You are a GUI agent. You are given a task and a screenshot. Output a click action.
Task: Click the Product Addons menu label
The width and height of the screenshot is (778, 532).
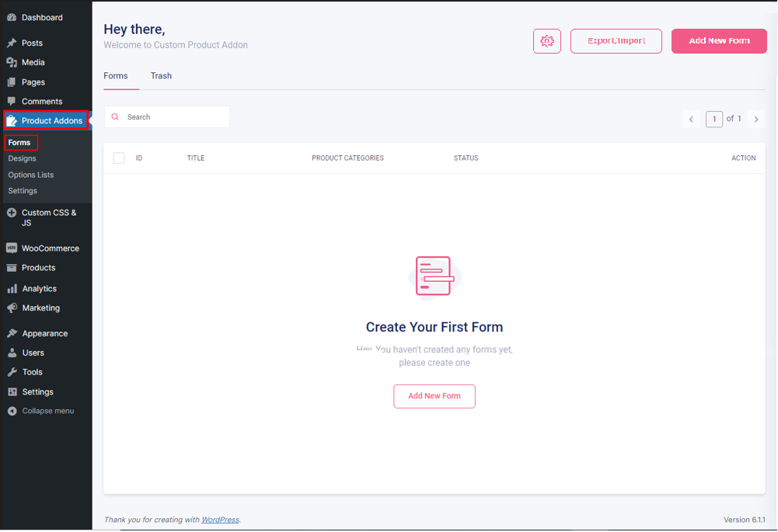point(52,121)
